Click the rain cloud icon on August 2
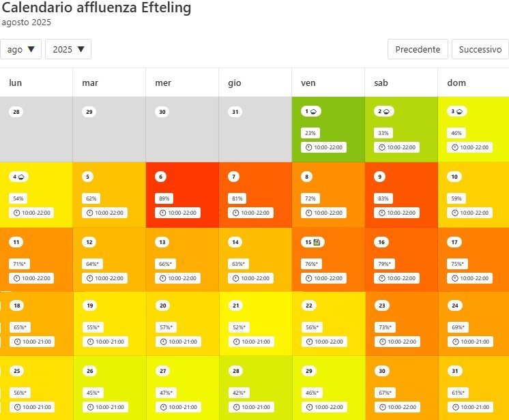 [x=386, y=112]
